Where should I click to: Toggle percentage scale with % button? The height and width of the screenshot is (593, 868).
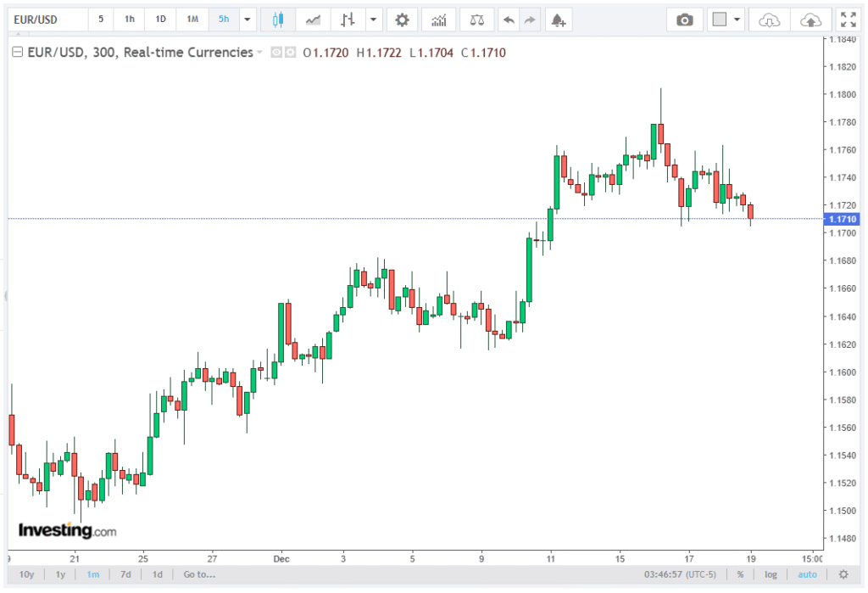pyautogui.click(x=740, y=574)
